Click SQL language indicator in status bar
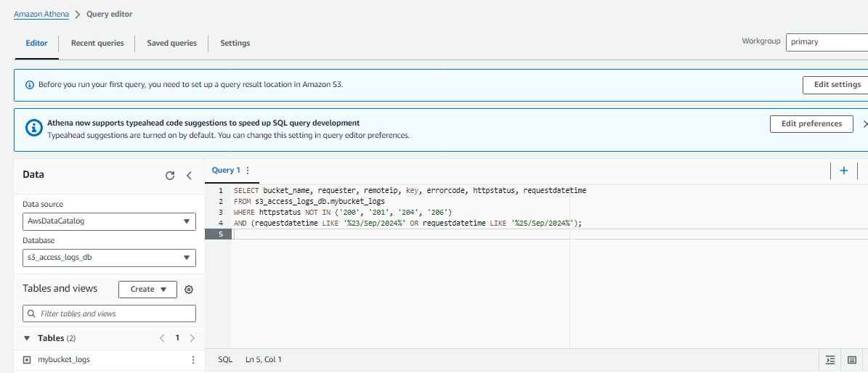 click(x=225, y=360)
